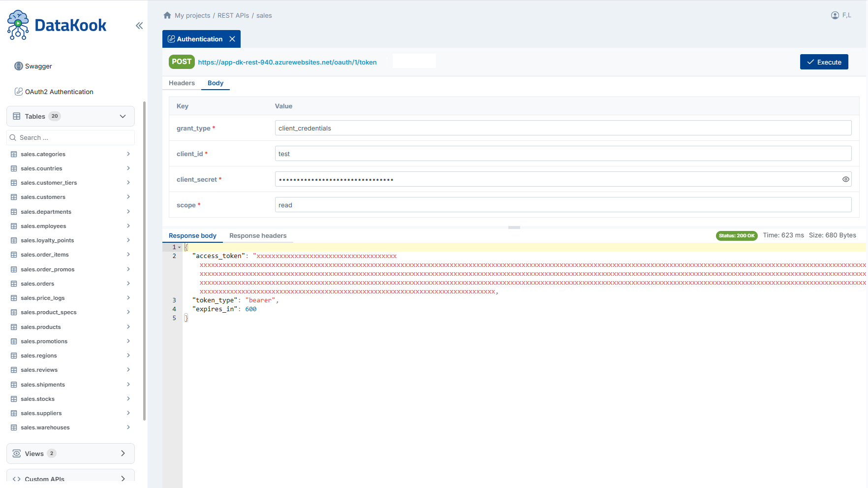Expand sales.order_items chevron
Viewport: 868px width, 488px height.
tap(128, 255)
